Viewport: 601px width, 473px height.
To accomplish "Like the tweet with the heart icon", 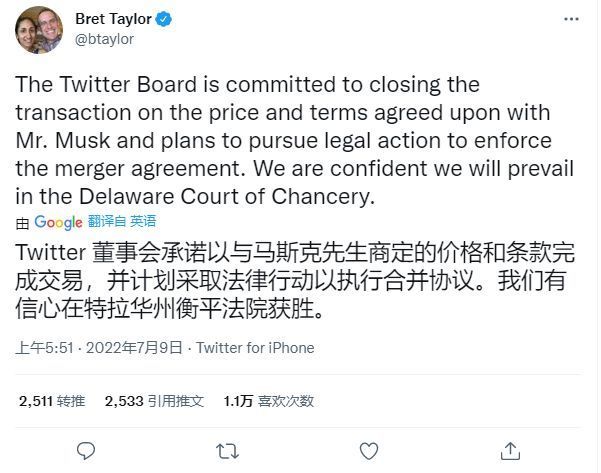I will pos(369,451).
